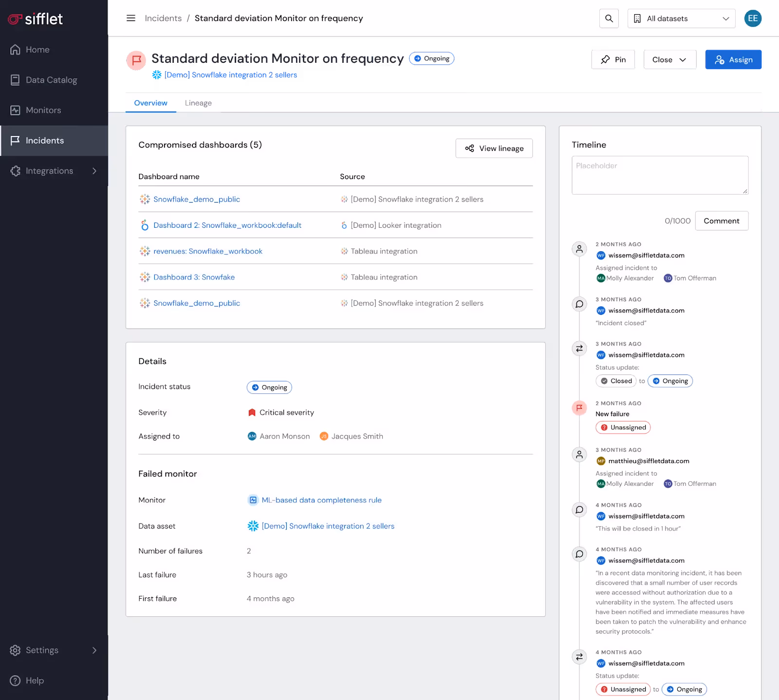This screenshot has width=779, height=700.
Task: Open the Snowflake integration link under the title
Action: 230,75
